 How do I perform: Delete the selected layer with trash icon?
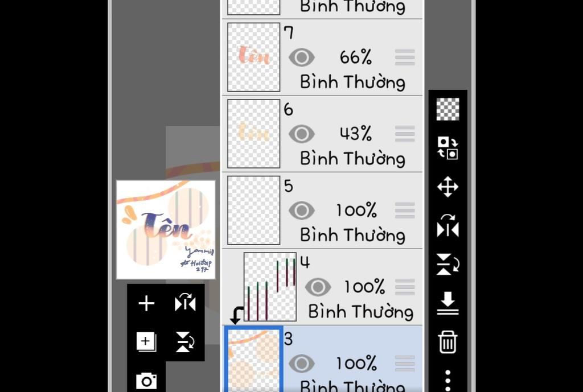tap(447, 342)
